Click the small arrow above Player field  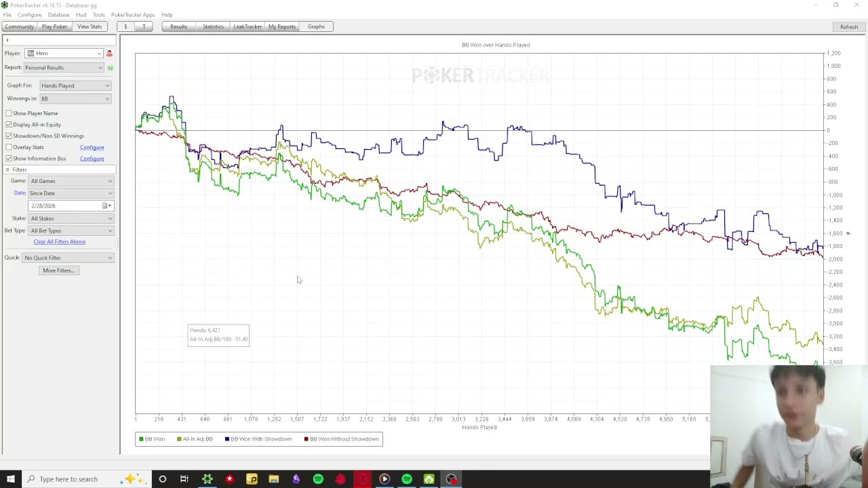(7, 40)
